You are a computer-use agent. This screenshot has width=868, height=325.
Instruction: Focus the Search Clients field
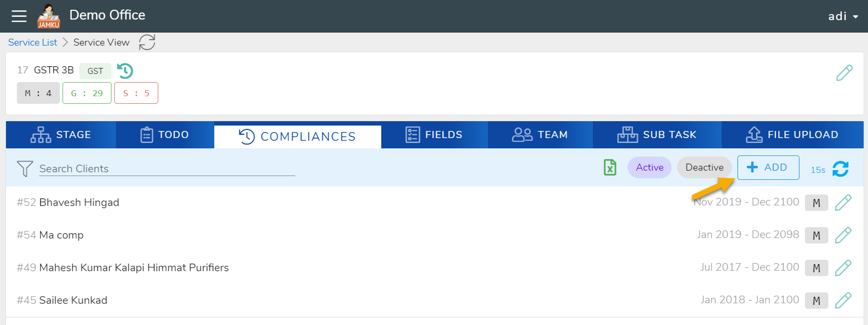(167, 168)
